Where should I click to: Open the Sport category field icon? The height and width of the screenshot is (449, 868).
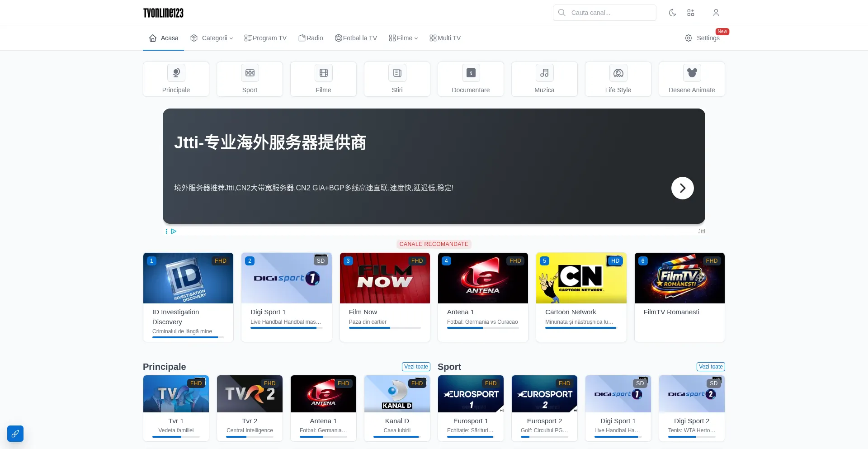(250, 73)
